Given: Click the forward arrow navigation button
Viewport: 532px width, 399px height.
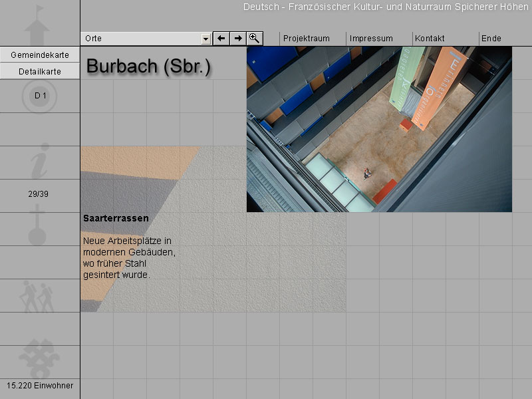Looking at the screenshot, I should pos(238,39).
